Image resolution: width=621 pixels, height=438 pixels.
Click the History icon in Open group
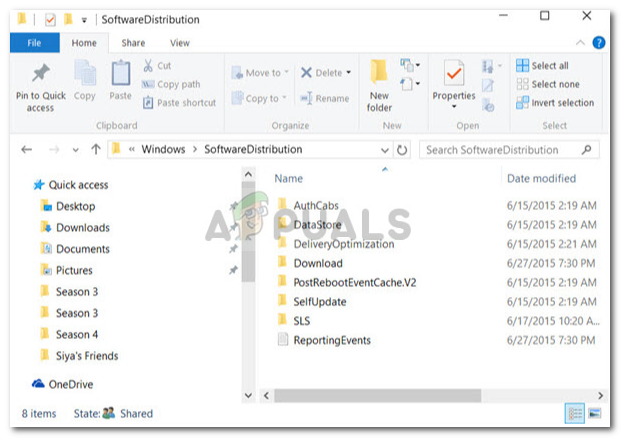pyautogui.click(x=488, y=105)
